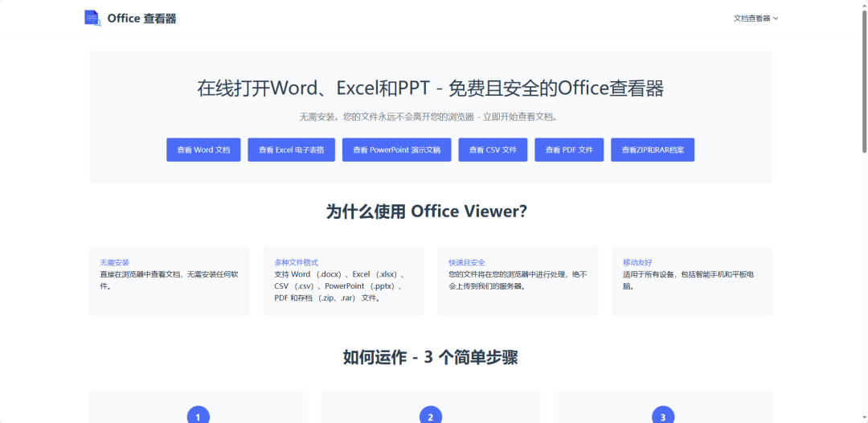Choose the 查看 PDF 文件 button

pos(569,150)
